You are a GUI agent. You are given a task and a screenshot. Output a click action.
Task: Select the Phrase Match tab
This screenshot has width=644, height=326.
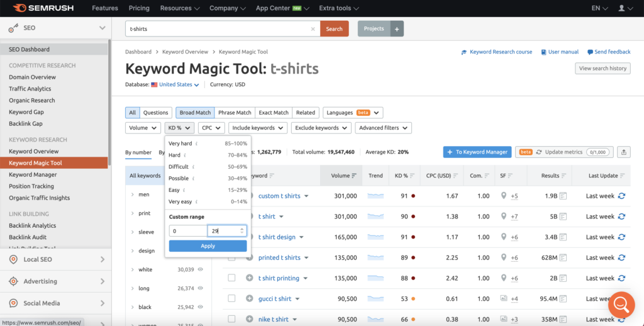[235, 113]
